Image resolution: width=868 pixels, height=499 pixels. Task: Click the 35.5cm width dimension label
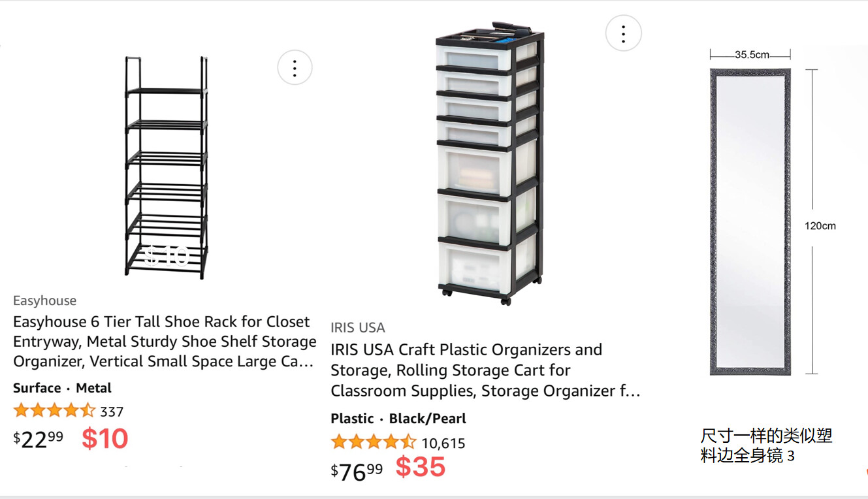(752, 55)
